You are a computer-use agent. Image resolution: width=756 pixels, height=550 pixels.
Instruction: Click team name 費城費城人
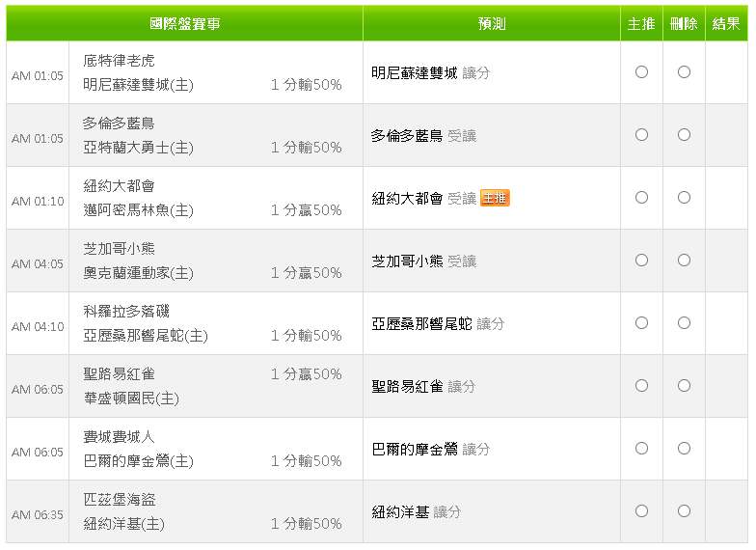point(120,436)
